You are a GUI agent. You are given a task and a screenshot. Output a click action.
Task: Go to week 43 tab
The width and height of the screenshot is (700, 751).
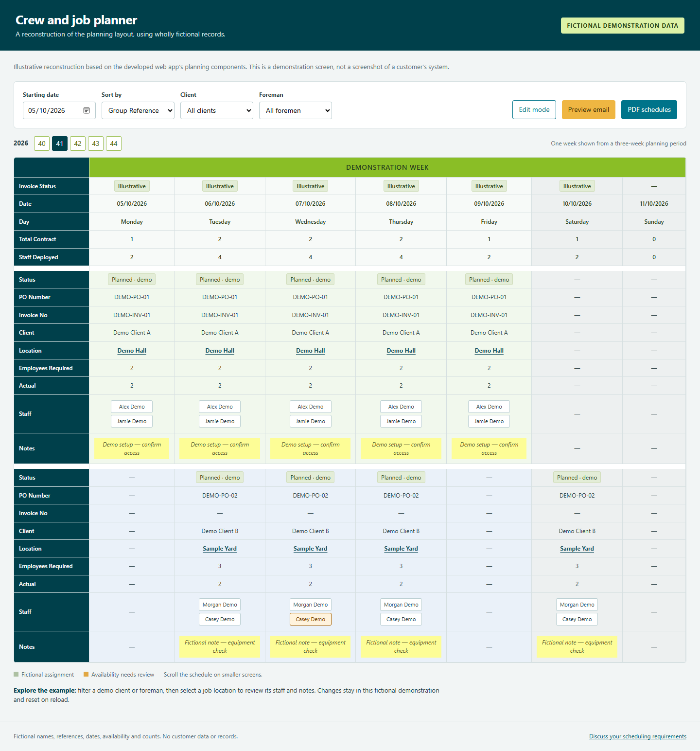(96, 143)
